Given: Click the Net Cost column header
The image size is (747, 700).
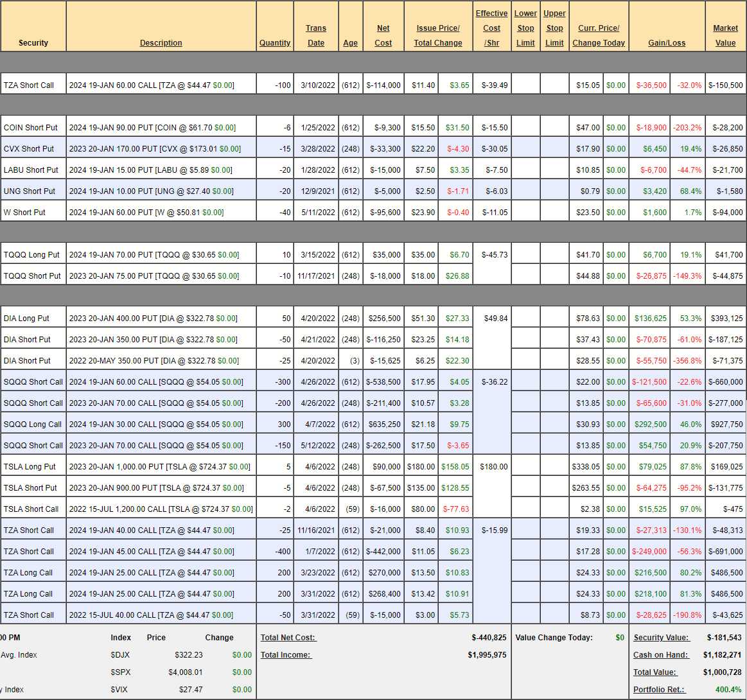Looking at the screenshot, I should tap(383, 35).
